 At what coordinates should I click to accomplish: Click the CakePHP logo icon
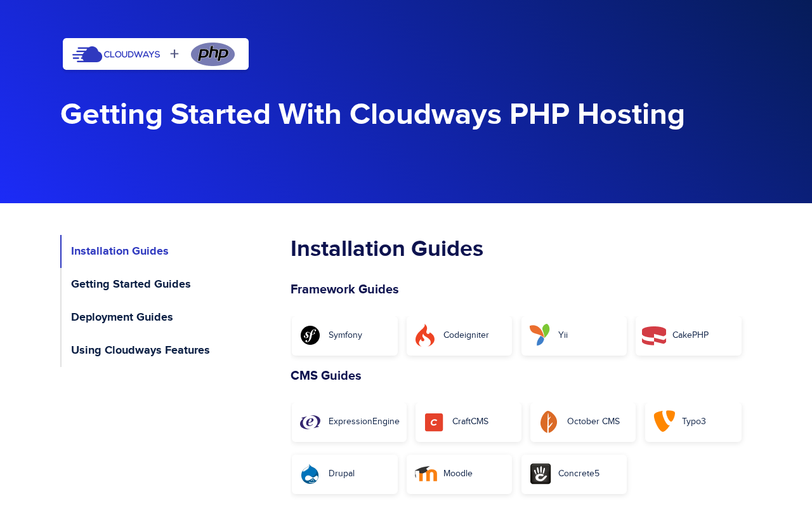(654, 335)
